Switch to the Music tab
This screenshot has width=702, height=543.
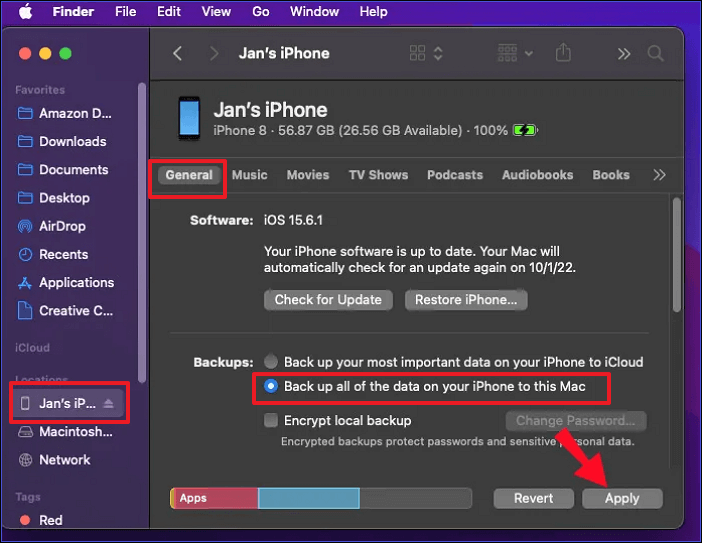point(249,175)
